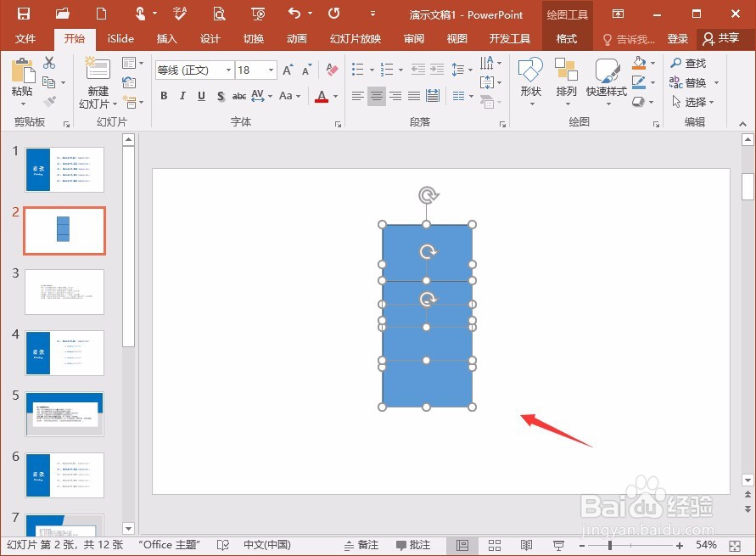
Task: Apply shape outline pen icon
Action: (639, 82)
